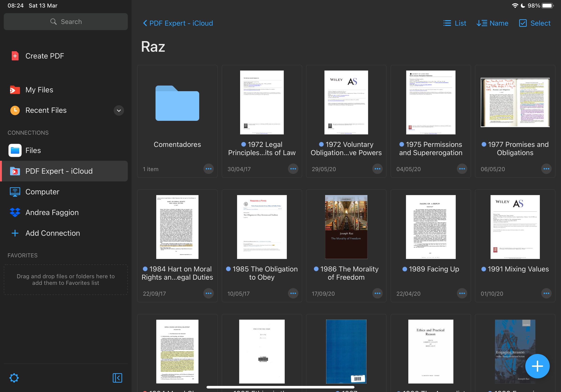Screen dimensions: 561x392
Task: Select PDF Expert - iCloud in sidebar
Action: tap(59, 171)
